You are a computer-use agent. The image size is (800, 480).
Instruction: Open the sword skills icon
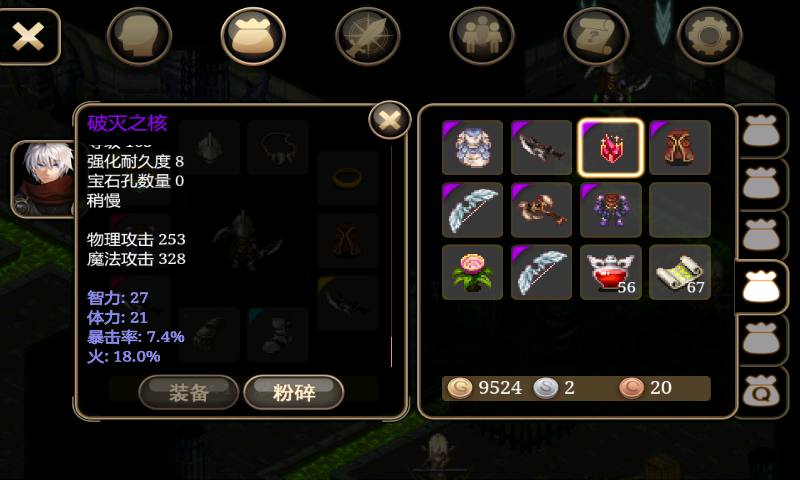pos(367,36)
